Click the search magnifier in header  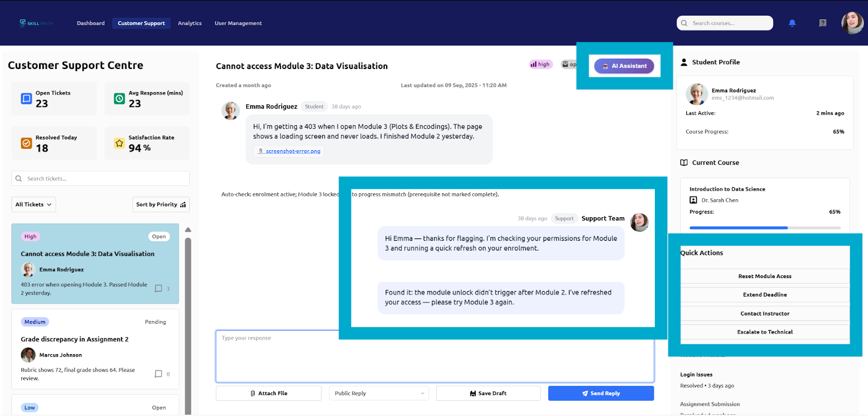[684, 23]
